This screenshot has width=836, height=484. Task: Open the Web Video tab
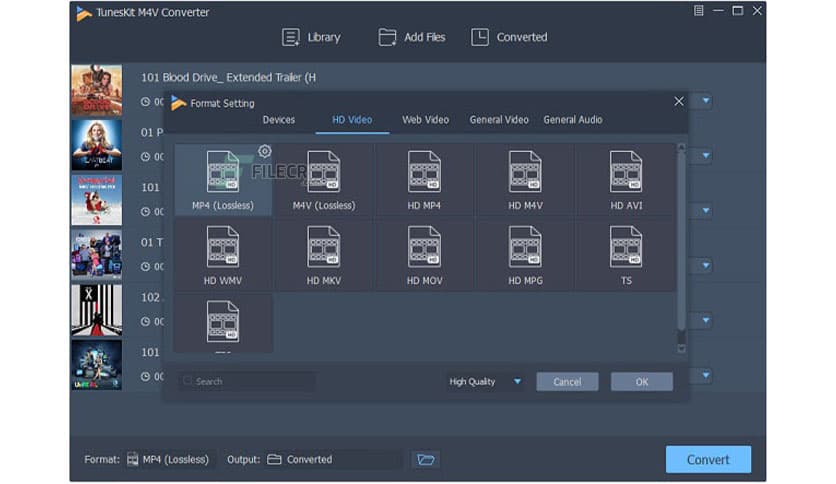[425, 120]
